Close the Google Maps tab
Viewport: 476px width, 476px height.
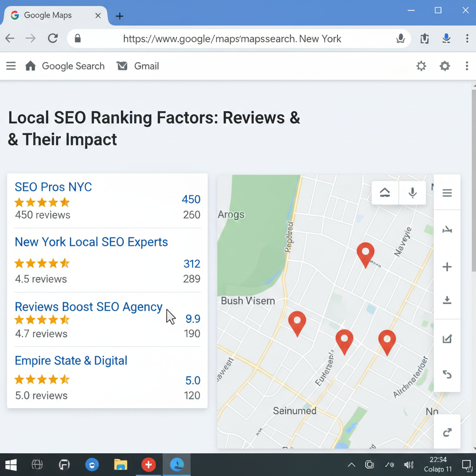click(98, 15)
